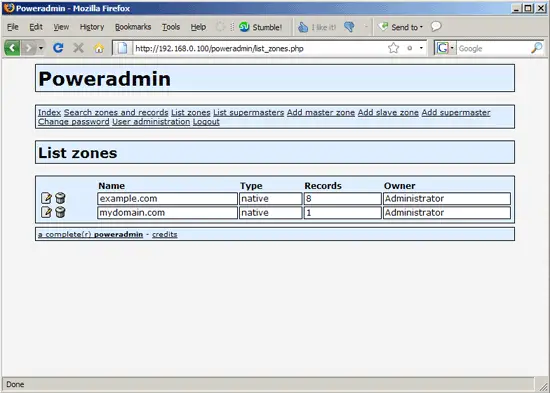Reload the page with the refresh icon
Screen dimensions: 550x393
(58, 48)
